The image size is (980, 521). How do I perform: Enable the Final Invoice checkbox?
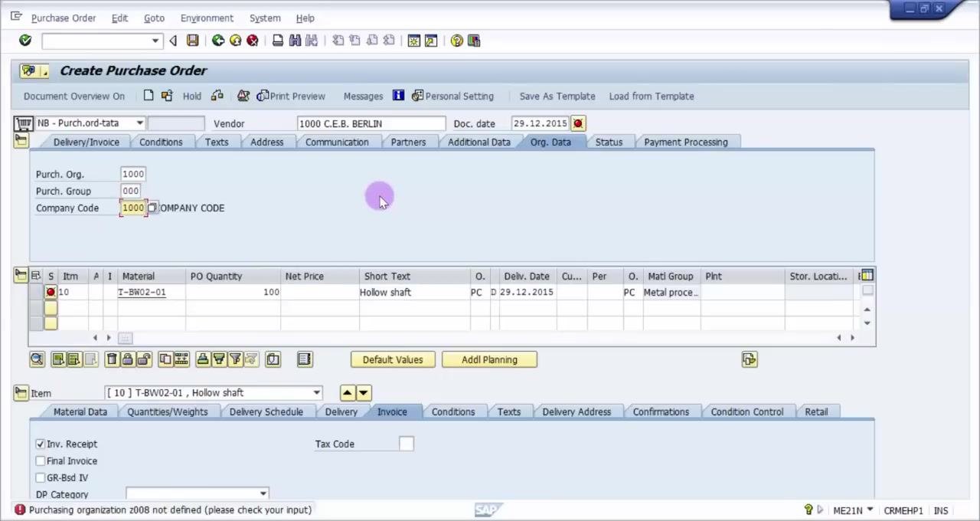41,460
